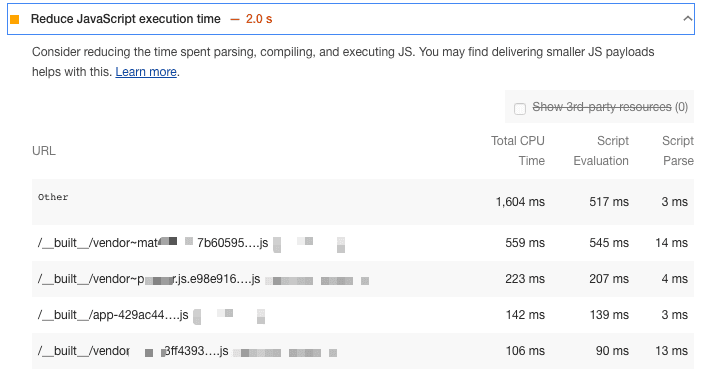Image resolution: width=706 pixels, height=377 pixels.
Task: Select the URL column header
Action: [44, 150]
